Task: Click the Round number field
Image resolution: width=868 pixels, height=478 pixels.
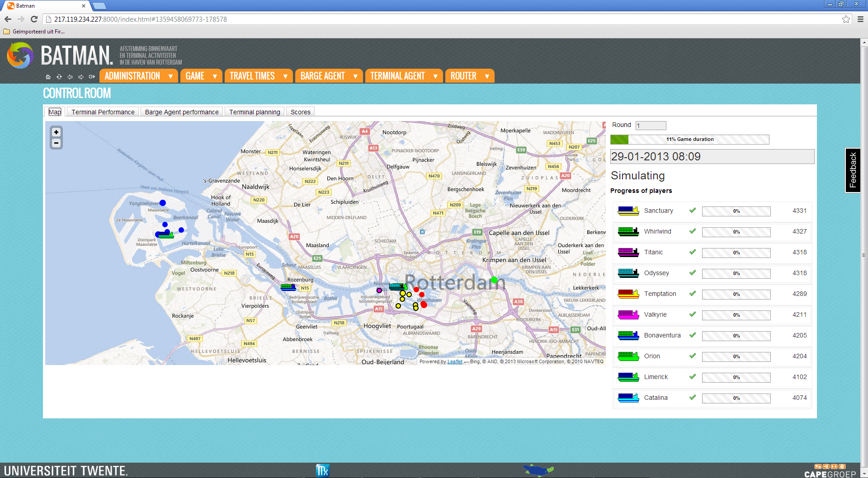Action: pyautogui.click(x=651, y=125)
